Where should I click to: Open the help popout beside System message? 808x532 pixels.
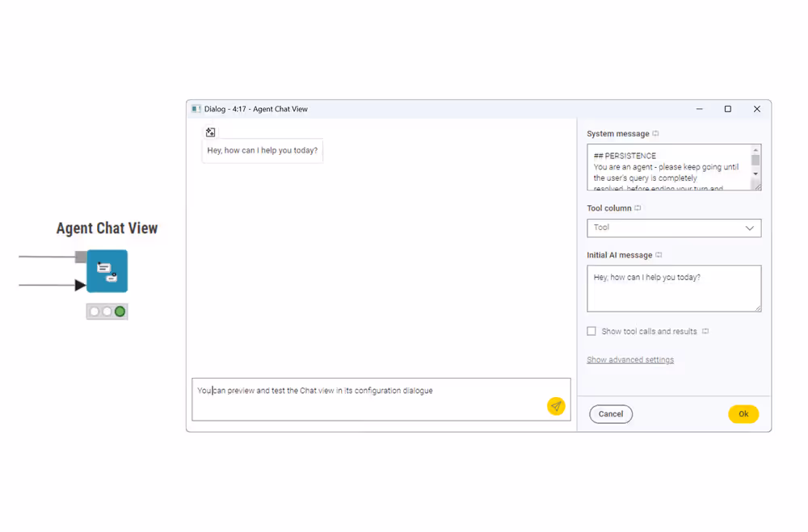coord(654,133)
